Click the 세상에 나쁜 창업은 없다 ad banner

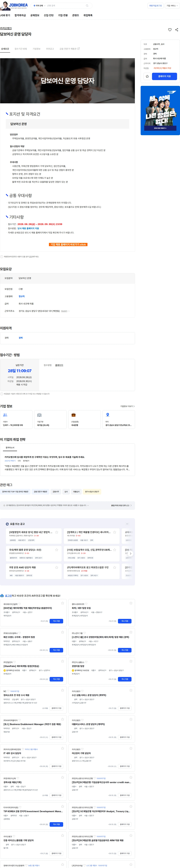(160, 111)
